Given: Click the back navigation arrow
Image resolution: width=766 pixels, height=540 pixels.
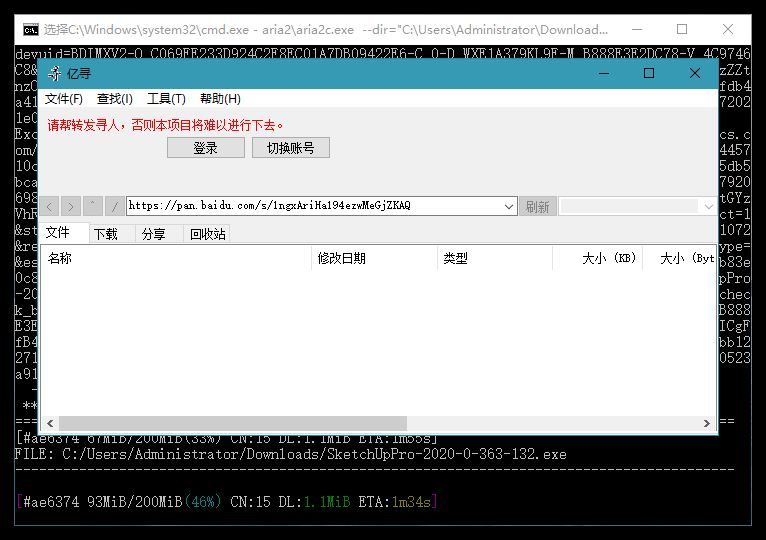Looking at the screenshot, I should [x=49, y=206].
